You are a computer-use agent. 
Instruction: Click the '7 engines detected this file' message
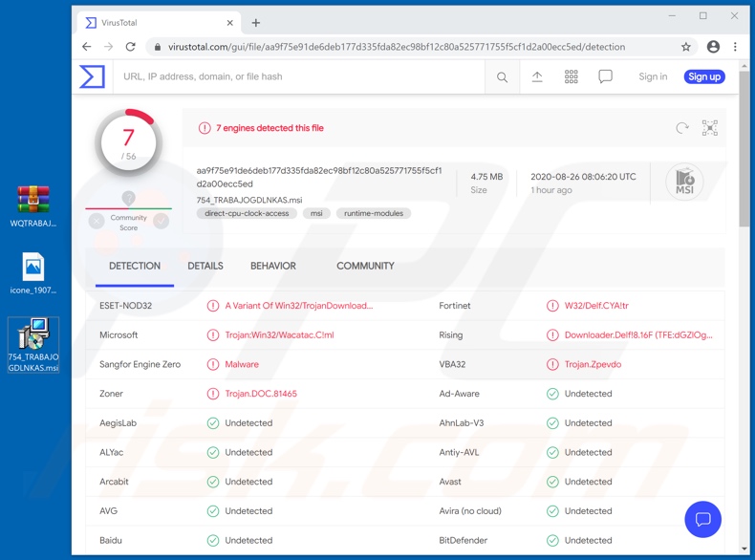(x=270, y=128)
